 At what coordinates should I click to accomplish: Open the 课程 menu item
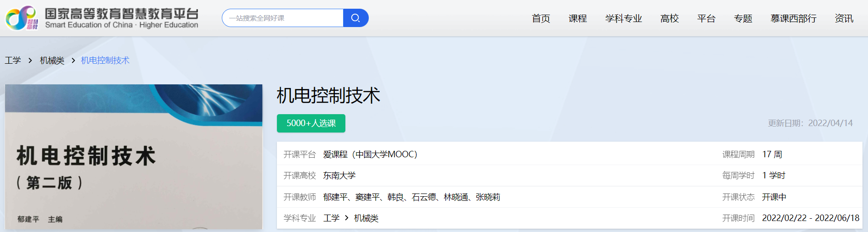click(577, 18)
